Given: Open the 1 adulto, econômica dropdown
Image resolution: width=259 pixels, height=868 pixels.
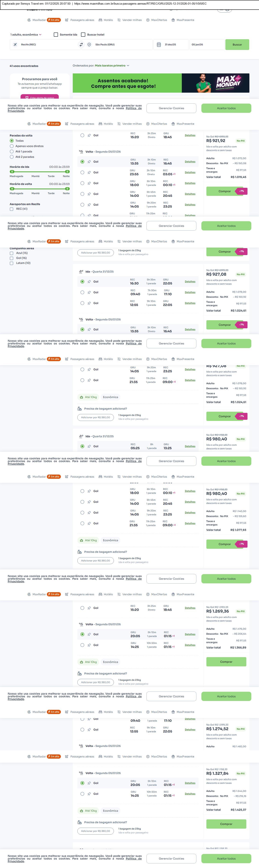Looking at the screenshot, I should point(26,35).
